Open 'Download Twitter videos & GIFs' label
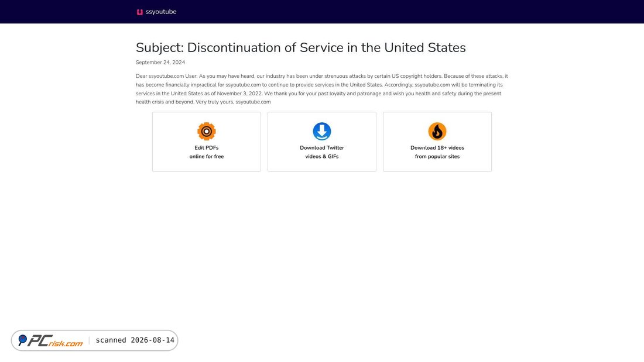 click(322, 152)
